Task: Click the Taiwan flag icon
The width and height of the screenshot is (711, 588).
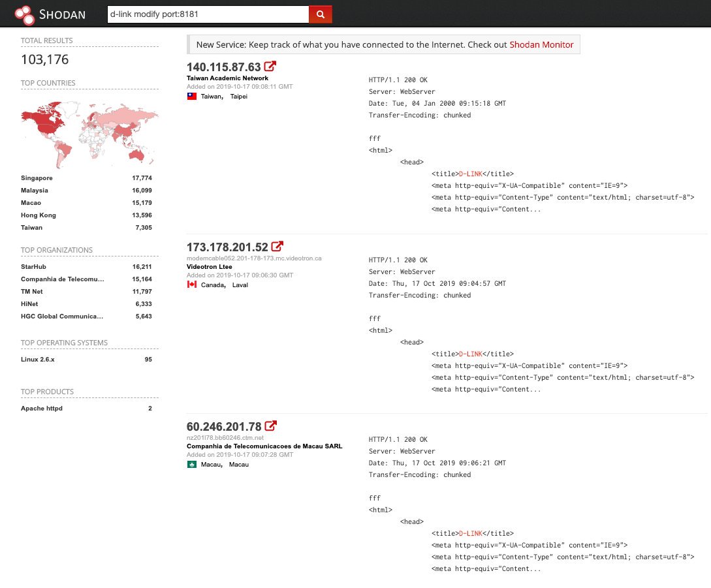Action: pyautogui.click(x=192, y=96)
